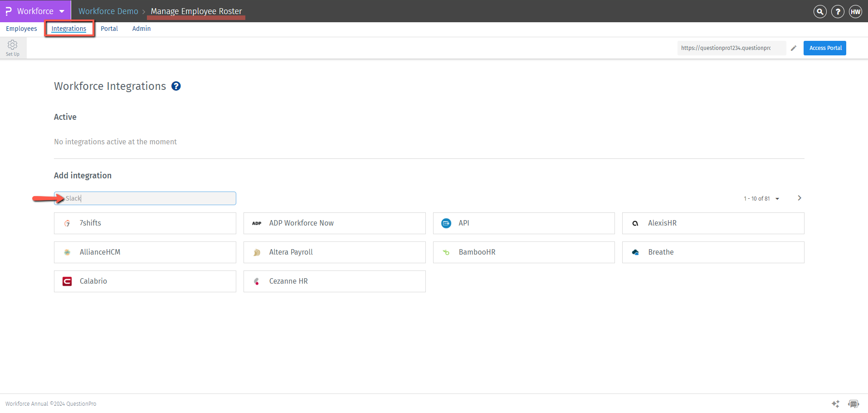868x413 pixels.
Task: Select the AlexisHR integration card
Action: pos(713,223)
